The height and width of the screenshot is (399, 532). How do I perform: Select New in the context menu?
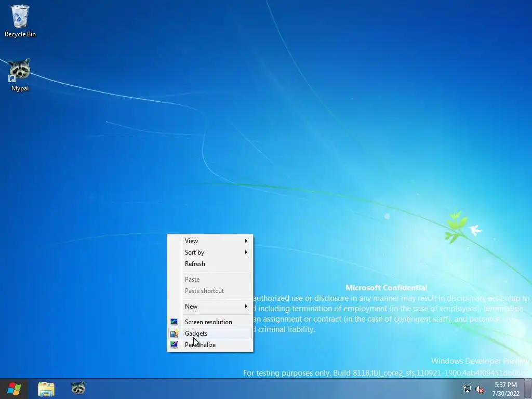pos(210,307)
